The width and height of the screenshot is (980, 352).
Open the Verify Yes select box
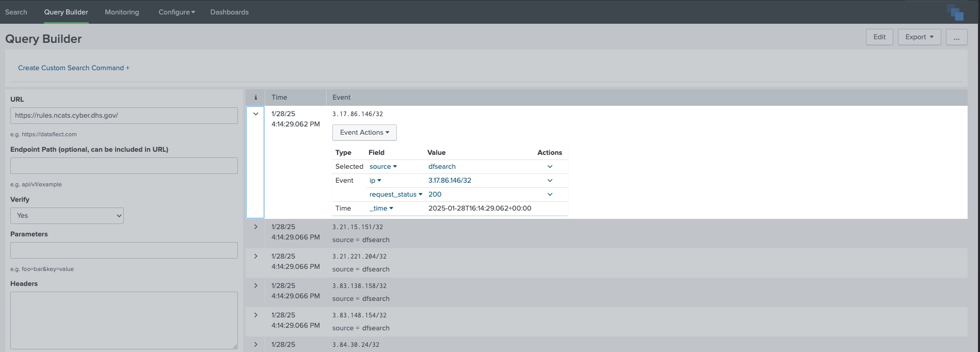(x=67, y=216)
